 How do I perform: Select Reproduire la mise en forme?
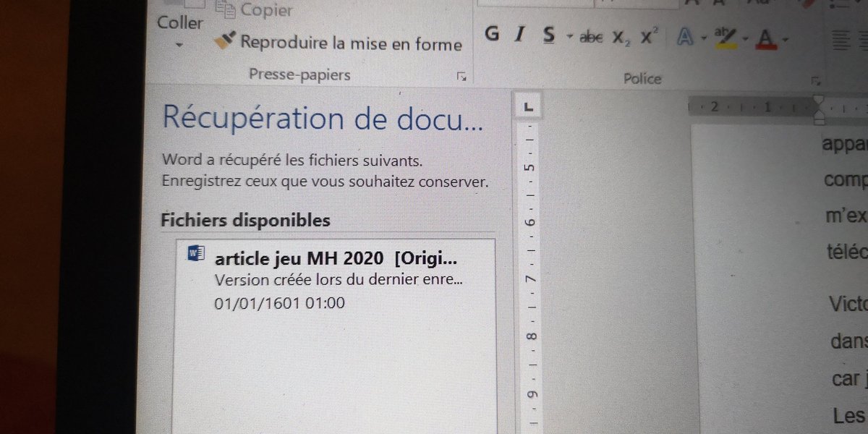point(338,43)
